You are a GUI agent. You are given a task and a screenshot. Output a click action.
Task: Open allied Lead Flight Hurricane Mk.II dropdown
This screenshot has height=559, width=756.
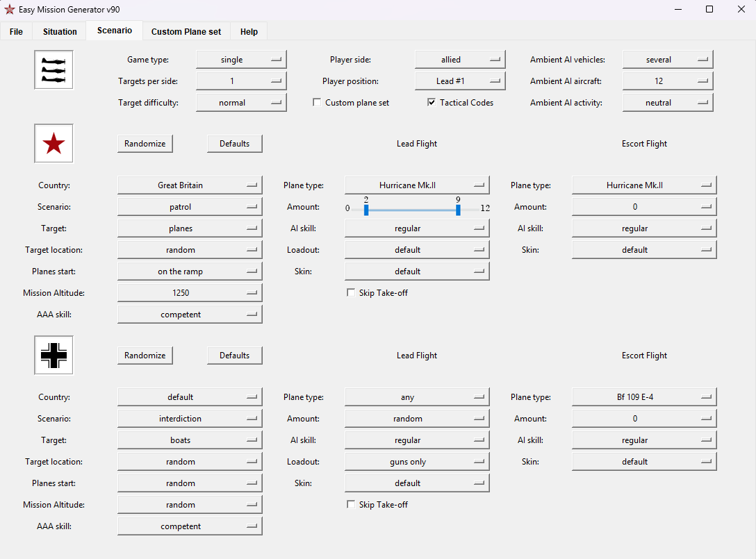point(417,185)
